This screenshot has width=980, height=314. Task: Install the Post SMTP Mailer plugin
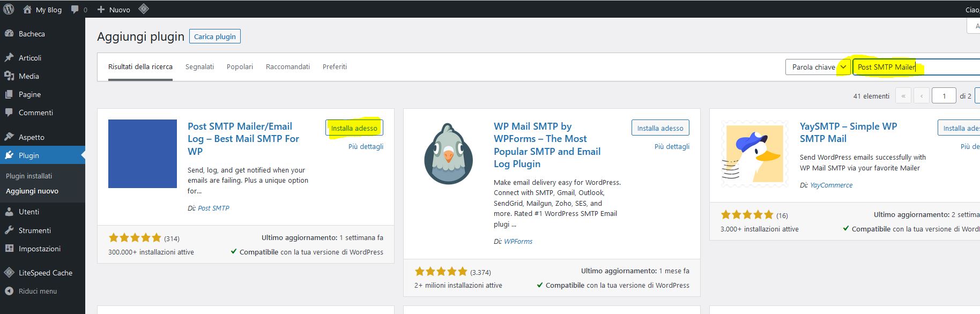[354, 128]
